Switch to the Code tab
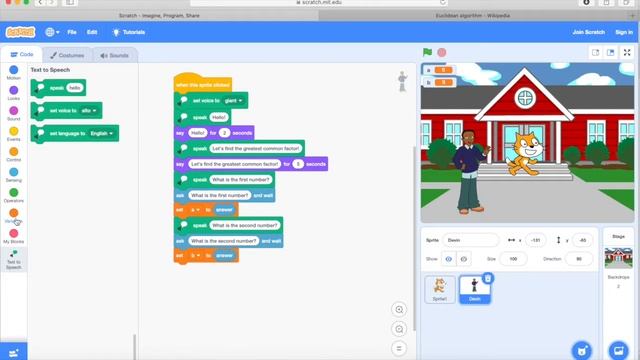 22,54
